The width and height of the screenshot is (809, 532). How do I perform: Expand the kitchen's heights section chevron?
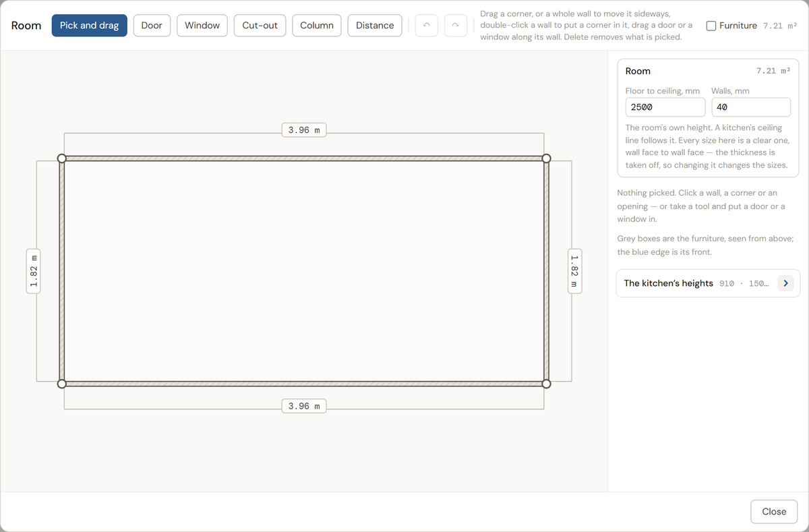785,283
